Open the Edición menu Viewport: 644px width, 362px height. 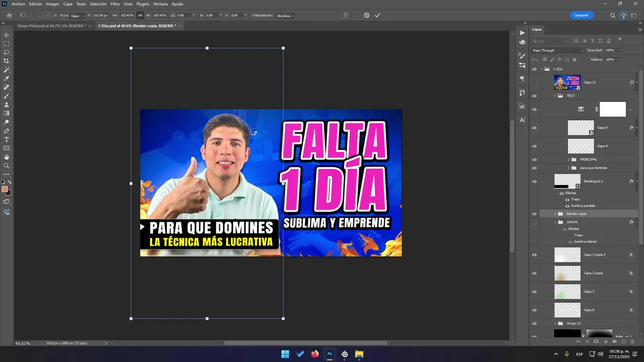(35, 4)
